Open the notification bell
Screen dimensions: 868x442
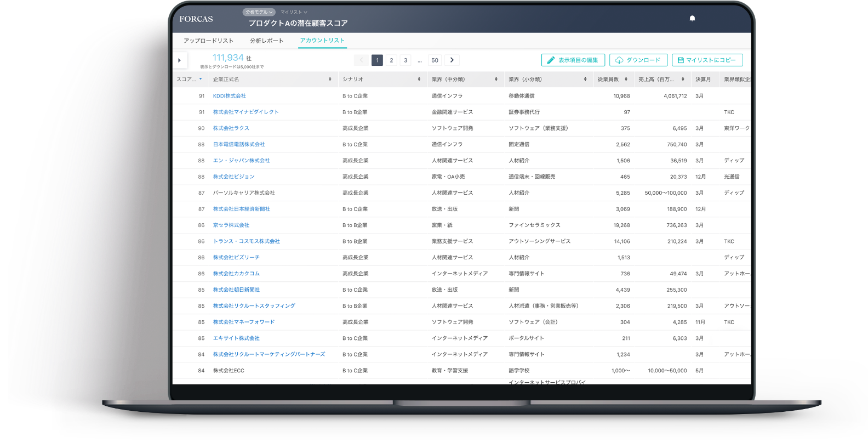tap(692, 18)
